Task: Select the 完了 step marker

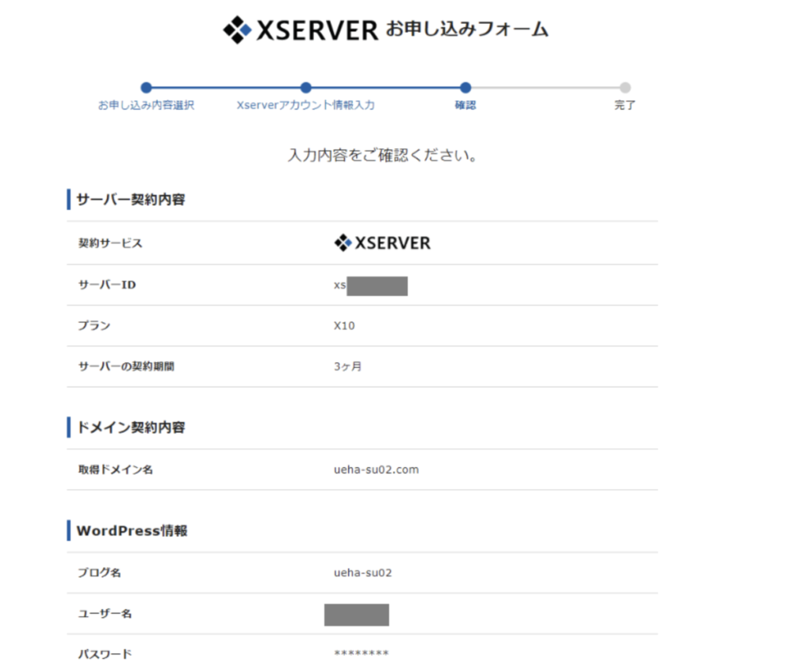Action: (625, 87)
